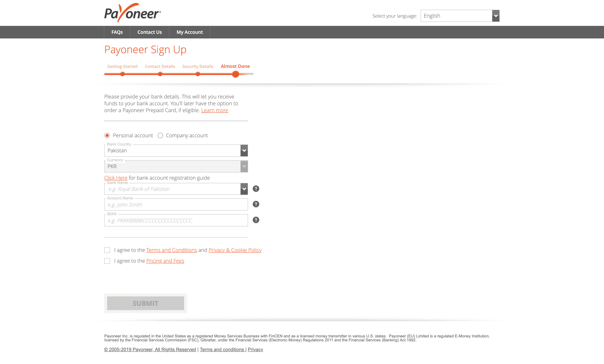Click the Account Name help icon
This screenshot has width=604, height=364.
(256, 204)
